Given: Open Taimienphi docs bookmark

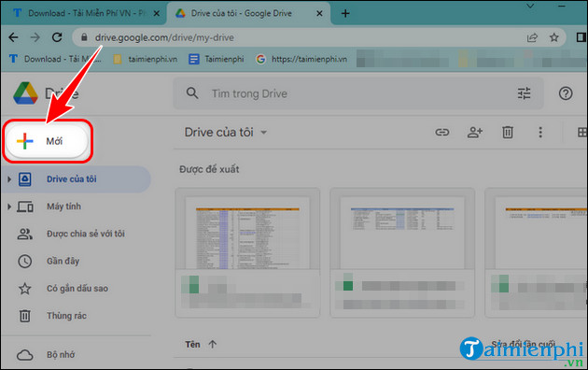Looking at the screenshot, I should tap(217, 59).
